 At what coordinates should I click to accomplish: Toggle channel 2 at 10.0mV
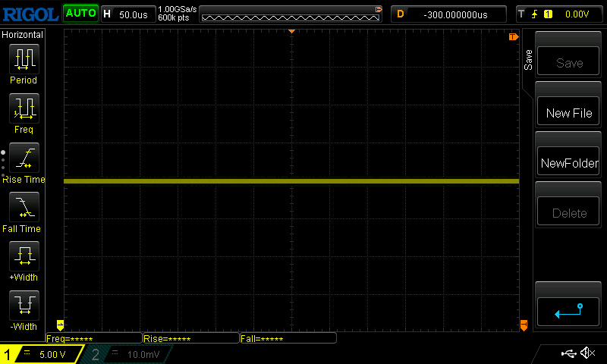coord(127,354)
